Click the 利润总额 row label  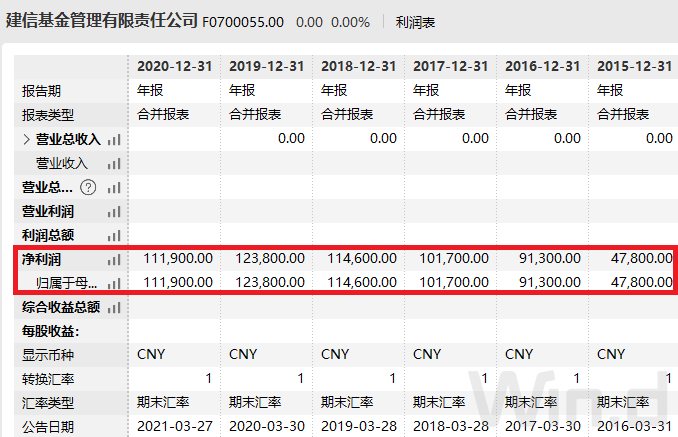click(48, 235)
